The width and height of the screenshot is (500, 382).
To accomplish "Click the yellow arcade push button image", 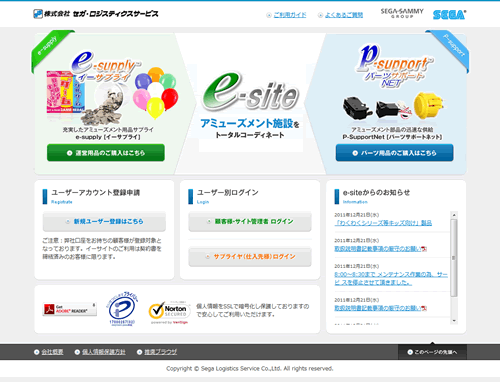I will click(428, 106).
